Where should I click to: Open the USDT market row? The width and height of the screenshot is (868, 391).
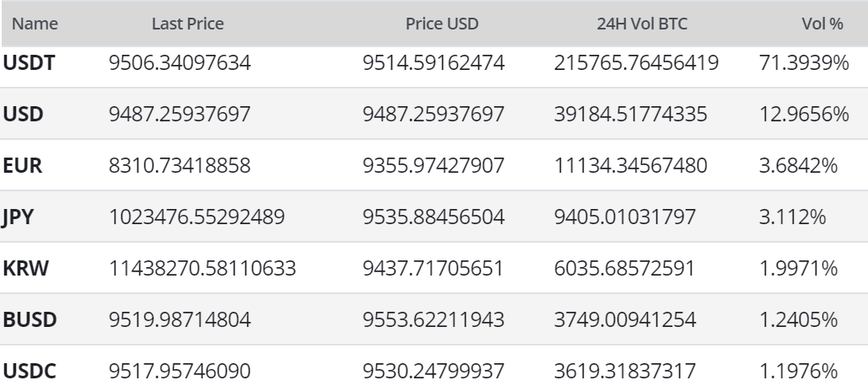pyautogui.click(x=434, y=62)
